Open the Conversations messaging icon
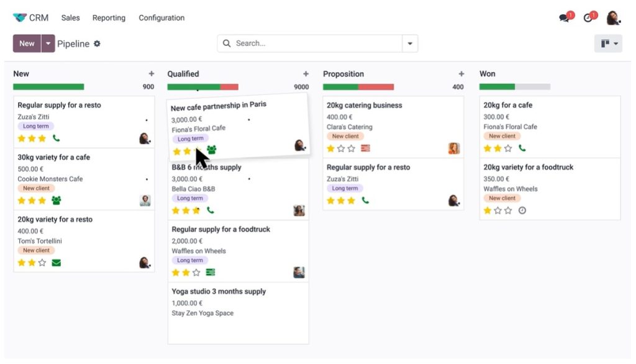 pos(563,17)
